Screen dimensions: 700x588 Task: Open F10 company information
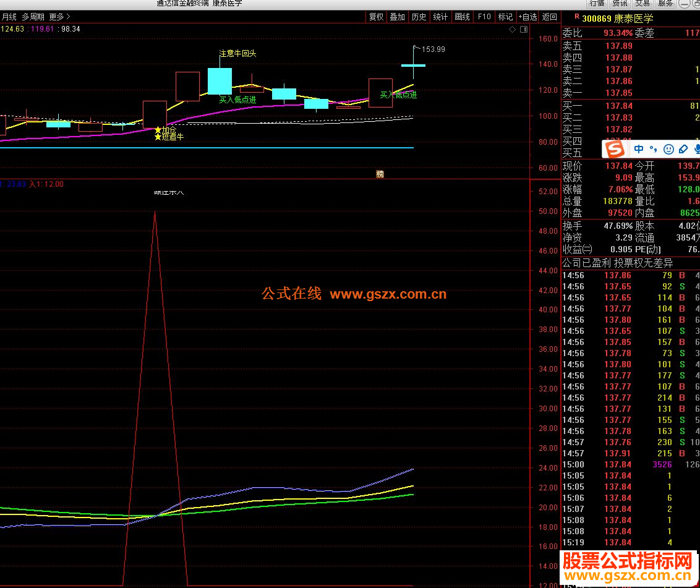coord(484,17)
